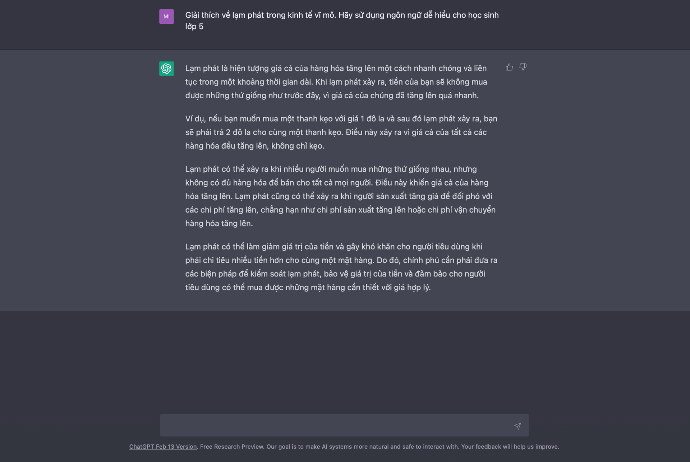The width and height of the screenshot is (690, 462).
Task: Click the words "lớp 5" in the prompt
Action: pyautogui.click(x=194, y=25)
